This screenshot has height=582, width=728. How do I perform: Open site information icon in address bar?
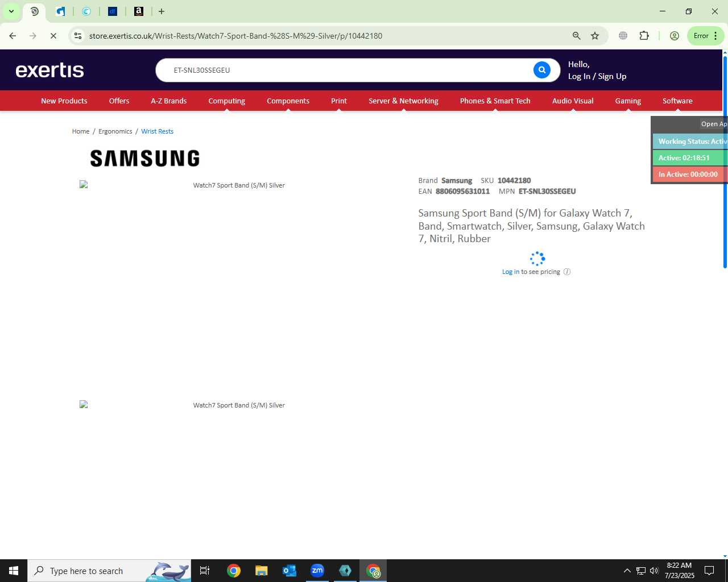pos(78,36)
